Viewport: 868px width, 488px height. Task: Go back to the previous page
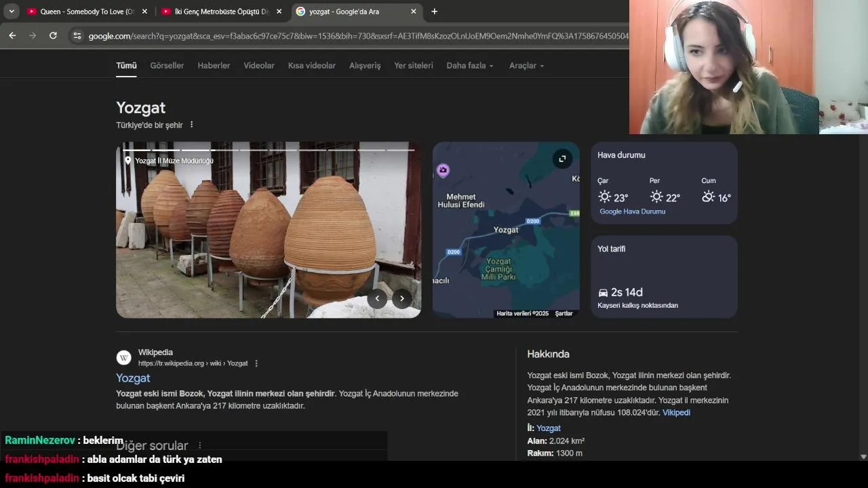[12, 35]
